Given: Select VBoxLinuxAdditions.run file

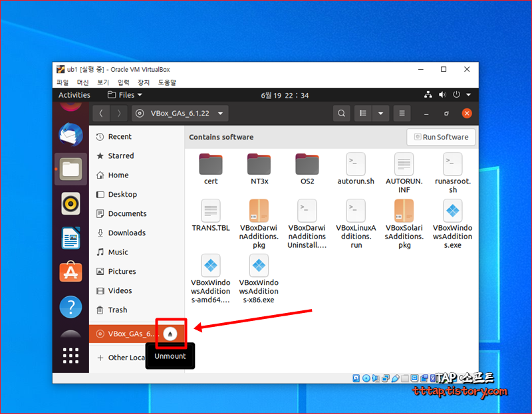Looking at the screenshot, I should click(x=356, y=224).
